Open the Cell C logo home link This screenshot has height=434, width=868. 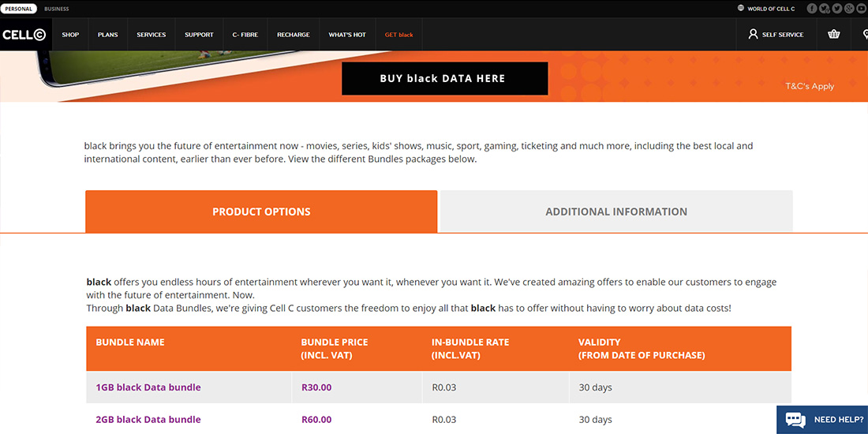tap(24, 34)
